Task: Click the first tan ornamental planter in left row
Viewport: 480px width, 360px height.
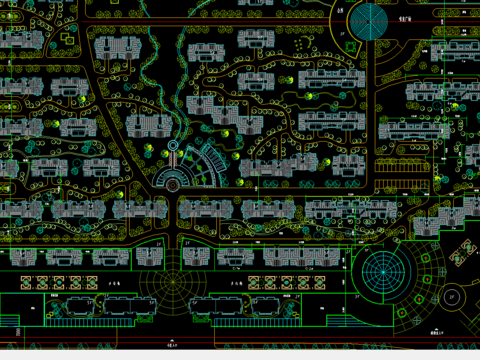Action: pos(26,282)
